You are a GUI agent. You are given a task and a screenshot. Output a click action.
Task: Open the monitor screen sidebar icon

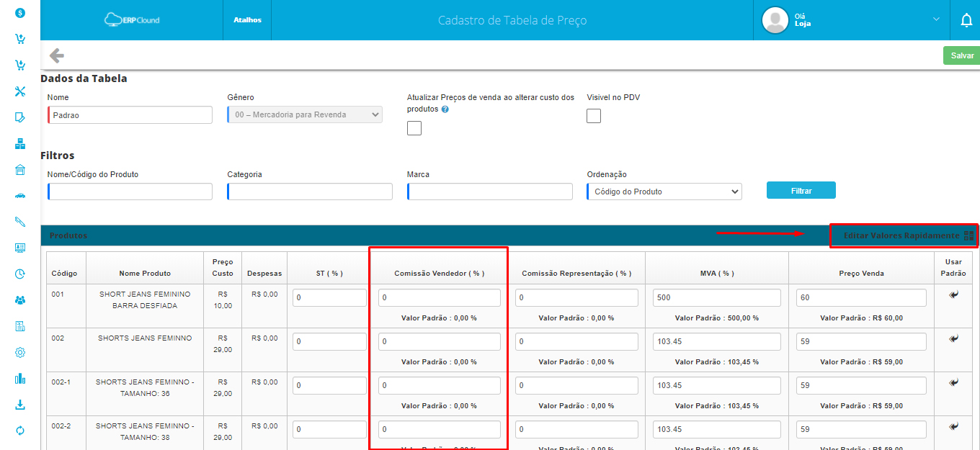(x=20, y=248)
